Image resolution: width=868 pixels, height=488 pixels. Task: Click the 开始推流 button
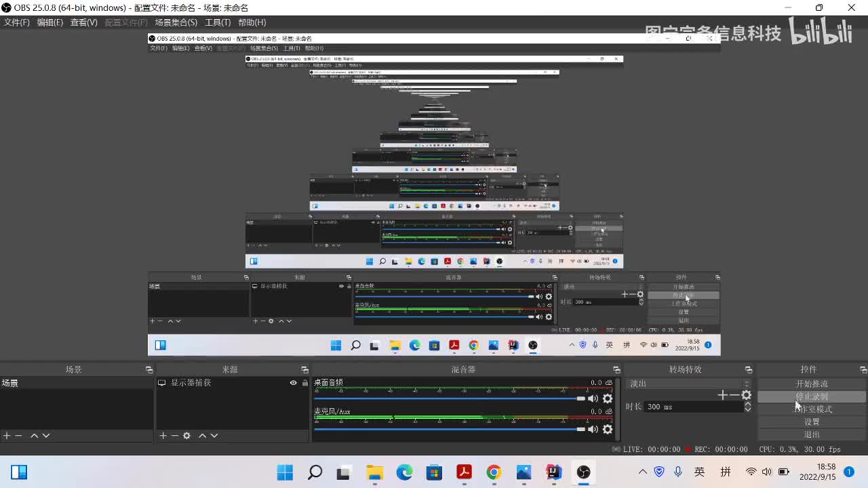pos(812,384)
